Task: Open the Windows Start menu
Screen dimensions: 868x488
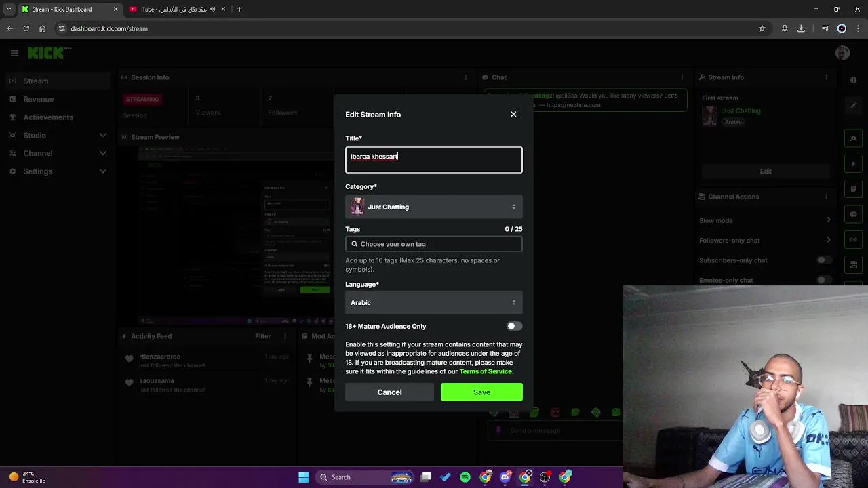Action: pos(304,477)
